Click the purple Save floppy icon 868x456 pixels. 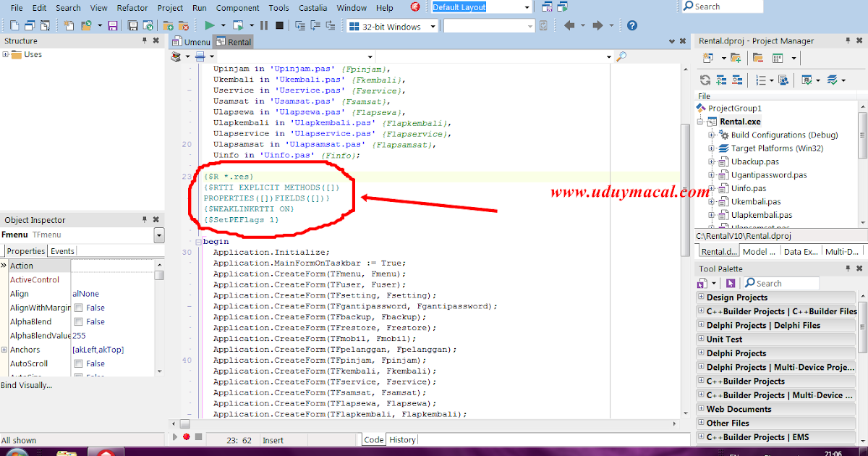113,25
